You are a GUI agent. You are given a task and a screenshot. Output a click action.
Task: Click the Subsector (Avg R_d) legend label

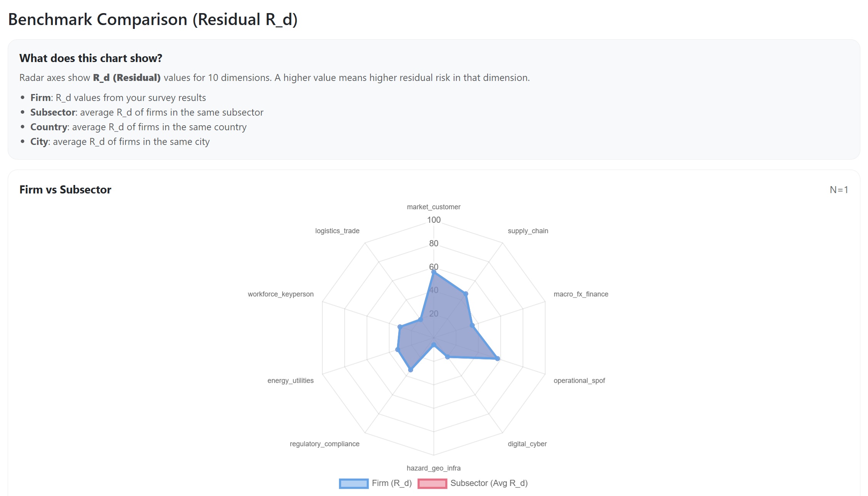[489, 483]
